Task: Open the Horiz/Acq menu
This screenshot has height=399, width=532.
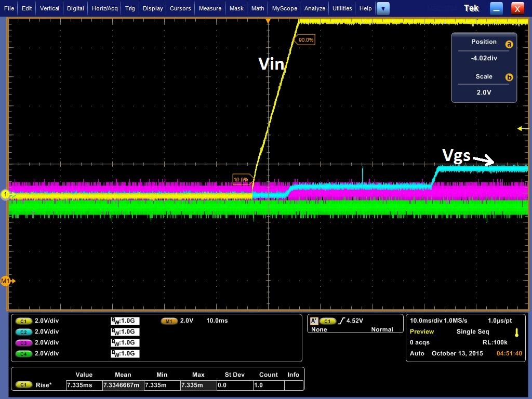Action: click(104, 8)
